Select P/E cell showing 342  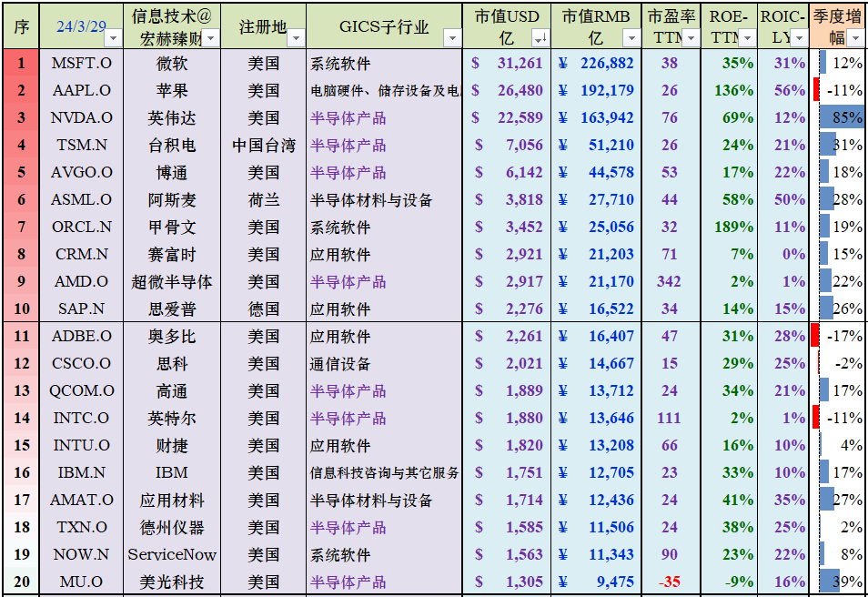point(671,281)
